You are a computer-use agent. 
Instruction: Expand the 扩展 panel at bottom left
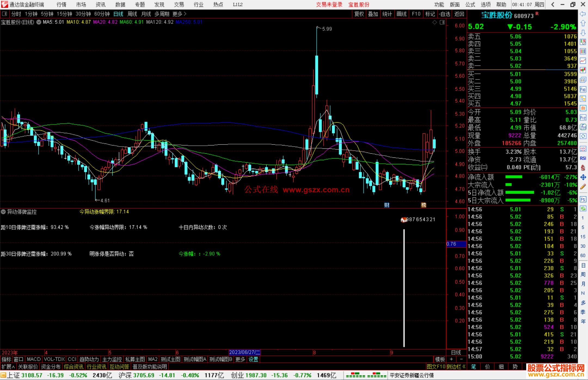[x=8, y=367]
